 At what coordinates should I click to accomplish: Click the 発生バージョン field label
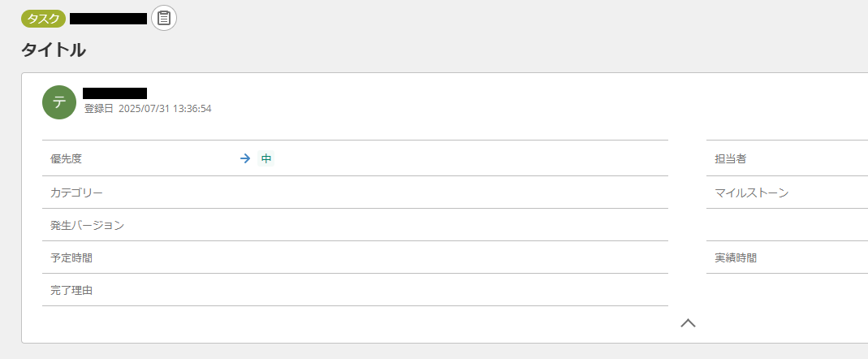tap(87, 225)
